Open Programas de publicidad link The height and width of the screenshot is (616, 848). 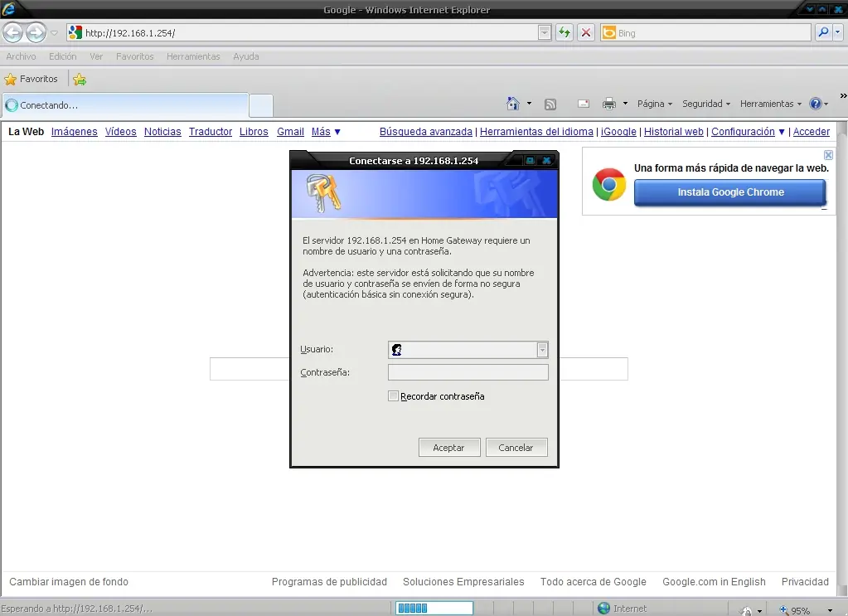click(x=329, y=581)
